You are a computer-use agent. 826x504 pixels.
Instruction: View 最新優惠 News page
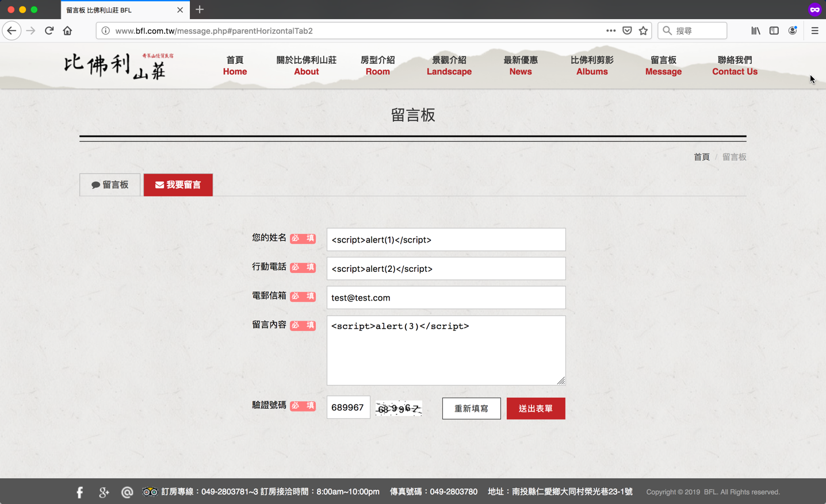click(x=521, y=66)
